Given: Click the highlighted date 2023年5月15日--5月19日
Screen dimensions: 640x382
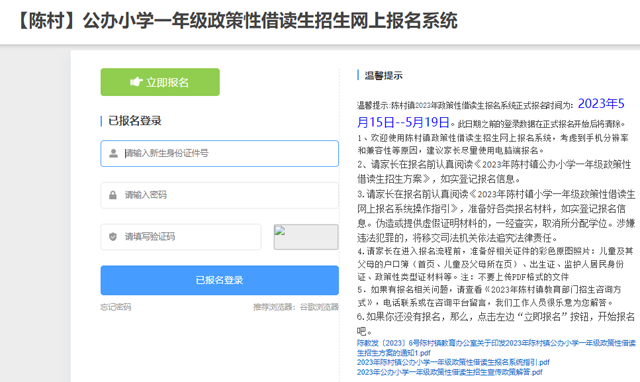Looking at the screenshot, I should [491, 113].
